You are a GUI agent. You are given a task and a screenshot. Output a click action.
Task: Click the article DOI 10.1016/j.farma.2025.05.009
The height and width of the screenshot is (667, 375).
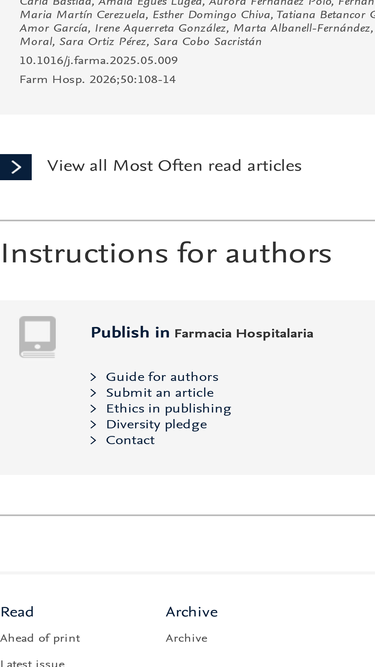tap(99, 60)
